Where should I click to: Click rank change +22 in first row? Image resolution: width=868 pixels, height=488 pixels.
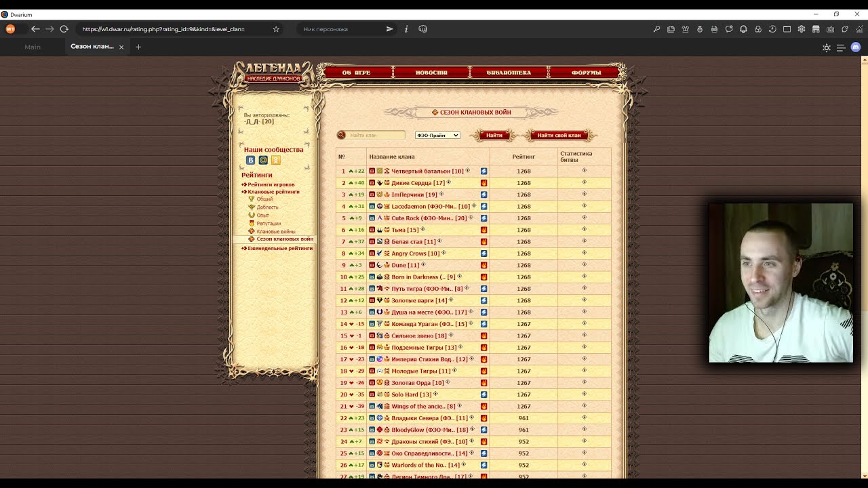[357, 171]
